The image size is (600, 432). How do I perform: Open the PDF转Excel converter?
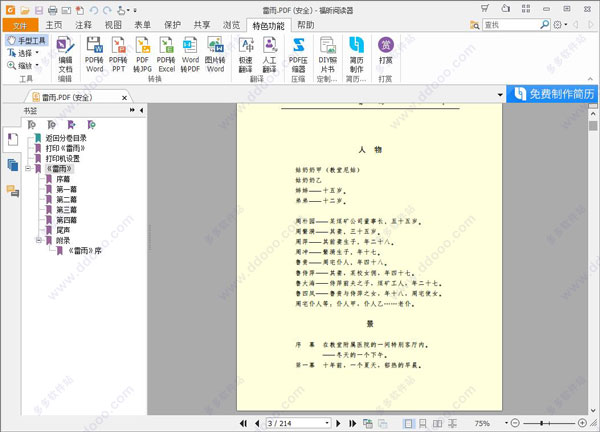166,55
